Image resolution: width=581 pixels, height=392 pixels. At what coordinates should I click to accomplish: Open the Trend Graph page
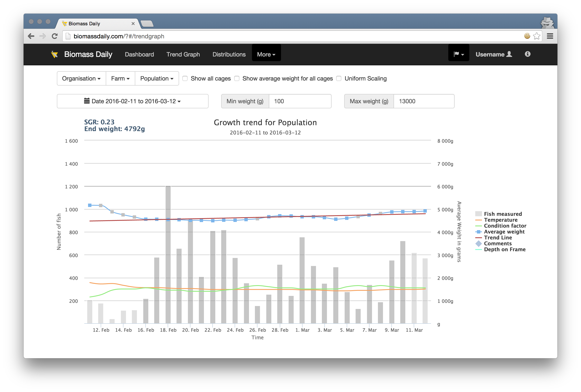tap(183, 54)
